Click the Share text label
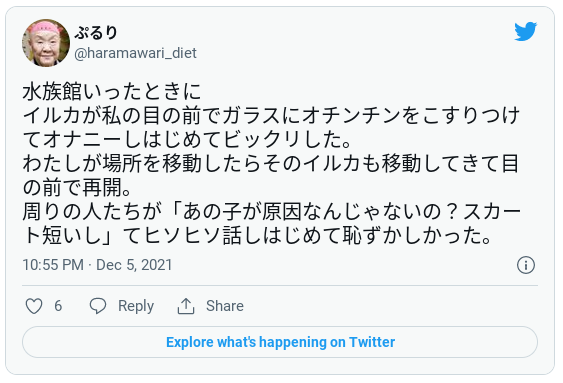This screenshot has width=563, height=383. (225, 306)
